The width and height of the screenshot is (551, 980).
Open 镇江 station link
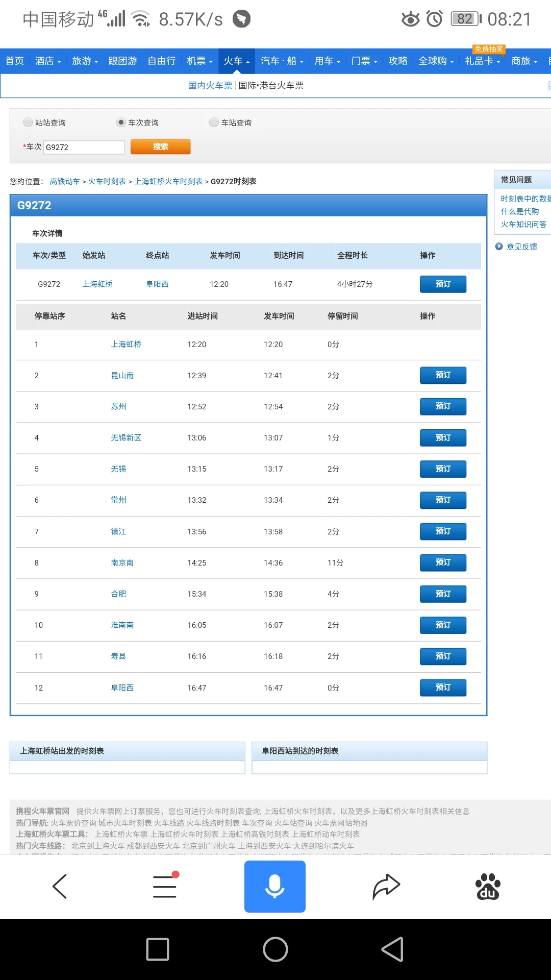click(118, 531)
